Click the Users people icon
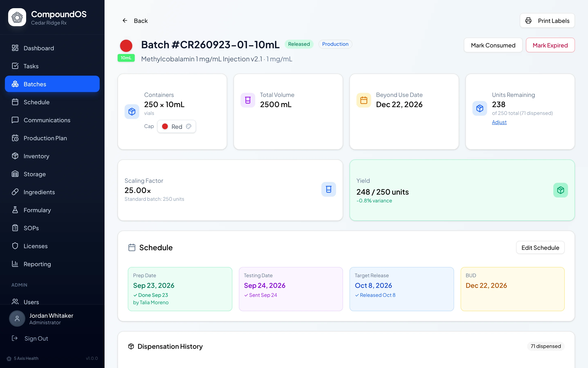This screenshot has height=368, width=588. (x=15, y=302)
